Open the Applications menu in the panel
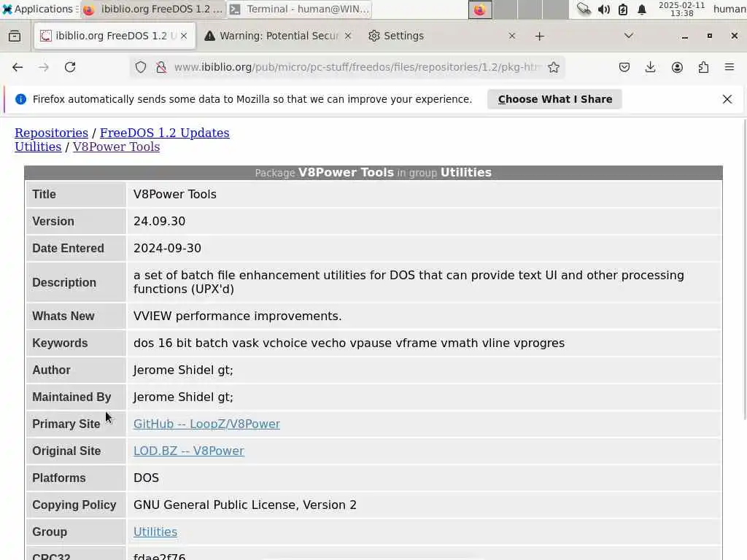Viewport: 747px width, 560px height. coord(39,9)
